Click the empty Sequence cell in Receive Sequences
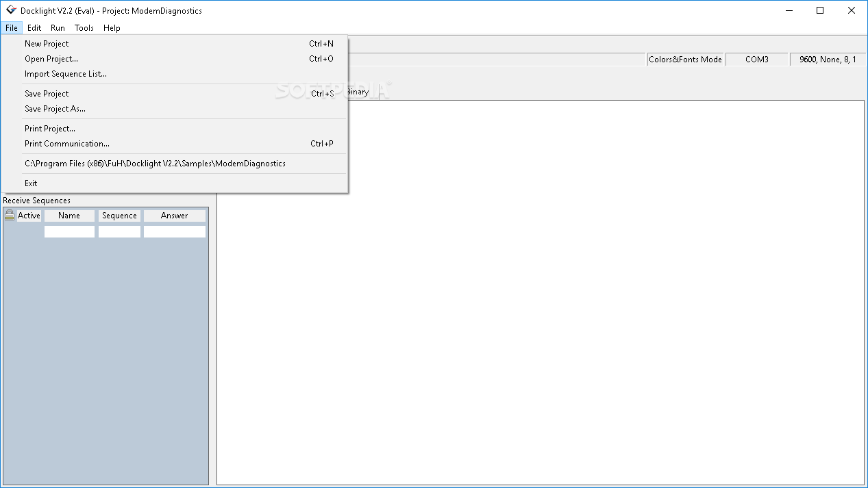 click(119, 232)
